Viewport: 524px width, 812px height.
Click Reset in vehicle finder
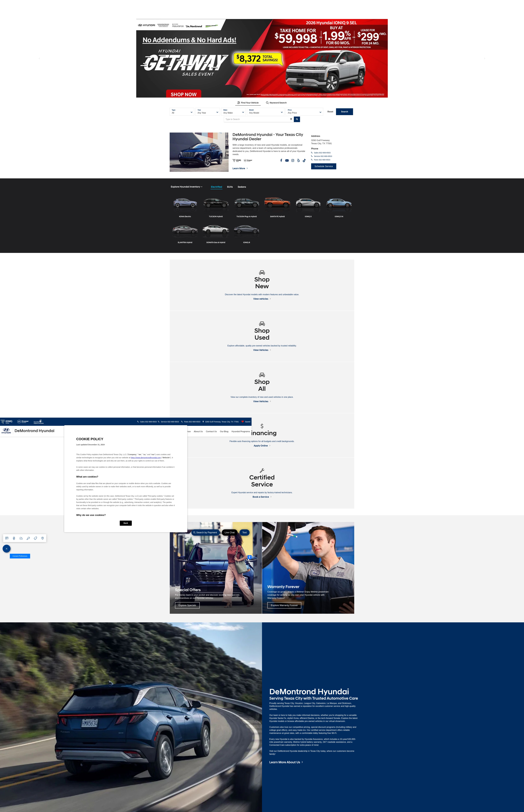click(x=330, y=112)
